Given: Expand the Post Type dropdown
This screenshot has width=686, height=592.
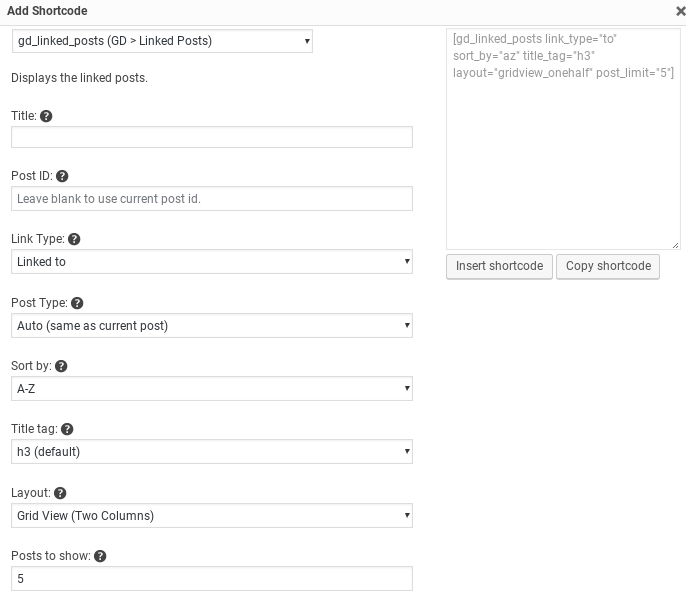Looking at the screenshot, I should pyautogui.click(x=212, y=325).
